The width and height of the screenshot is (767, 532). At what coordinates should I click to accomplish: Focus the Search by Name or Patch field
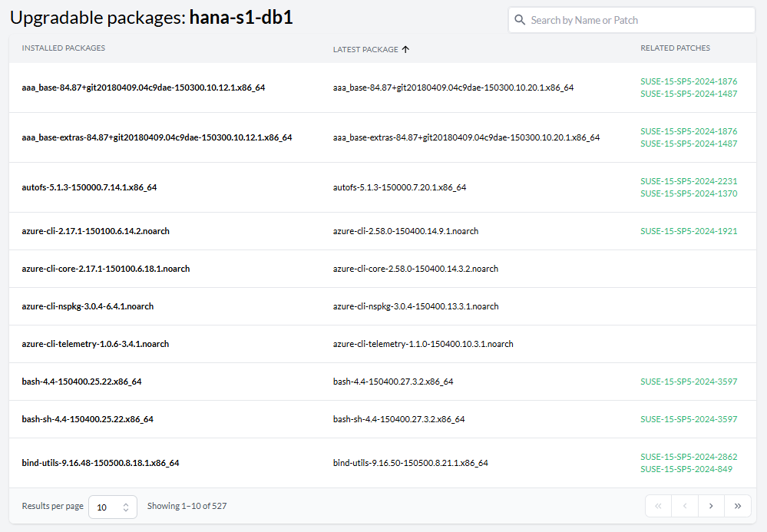(x=637, y=21)
